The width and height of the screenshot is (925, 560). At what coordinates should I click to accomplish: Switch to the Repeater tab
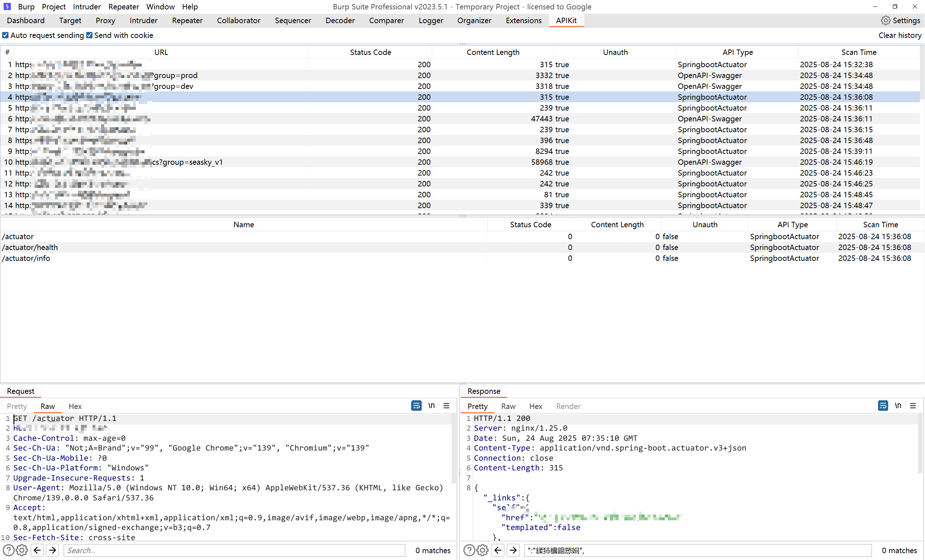pos(187,21)
